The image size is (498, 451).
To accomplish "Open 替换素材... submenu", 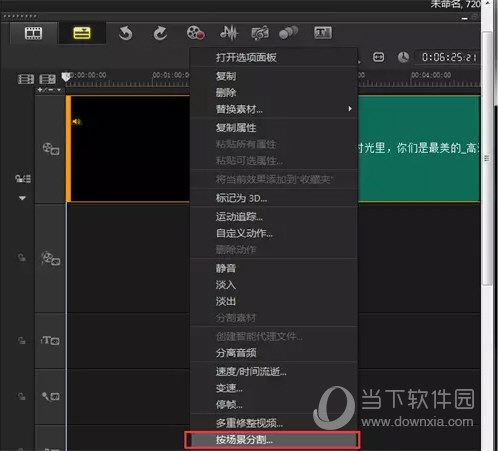I will coord(274,109).
